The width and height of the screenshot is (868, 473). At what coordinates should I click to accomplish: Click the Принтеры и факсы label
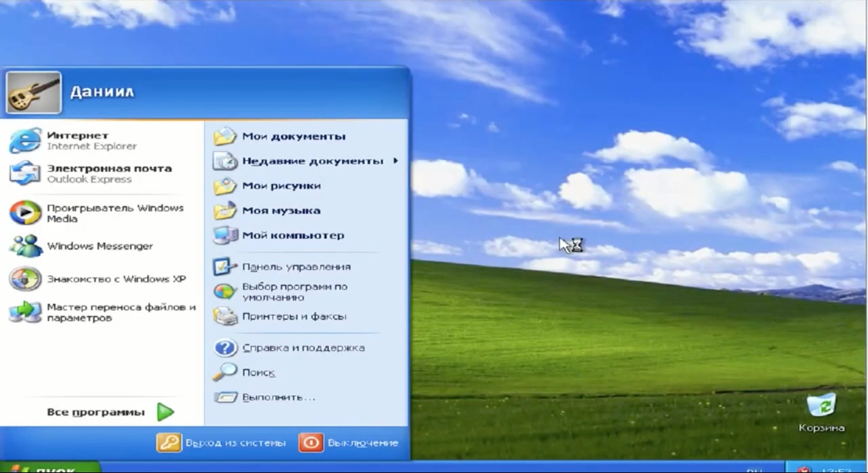coord(294,317)
